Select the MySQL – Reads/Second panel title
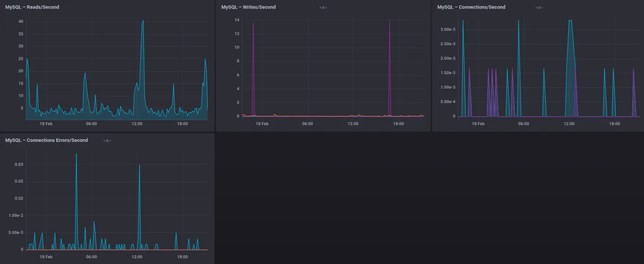This screenshot has width=644, height=264. (32, 7)
